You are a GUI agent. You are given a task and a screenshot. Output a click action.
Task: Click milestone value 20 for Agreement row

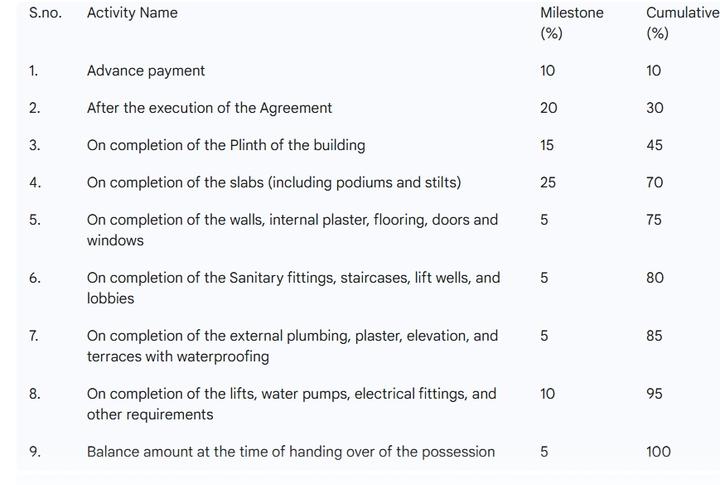[x=549, y=108]
